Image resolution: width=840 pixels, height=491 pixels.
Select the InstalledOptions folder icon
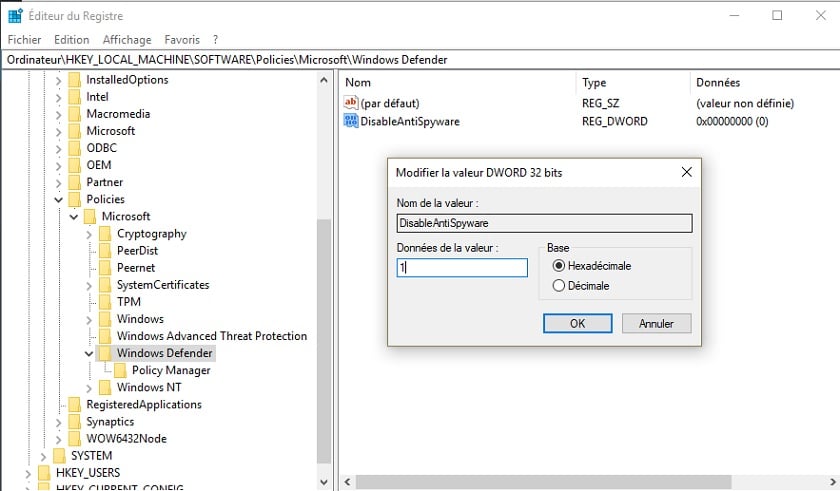pos(74,80)
